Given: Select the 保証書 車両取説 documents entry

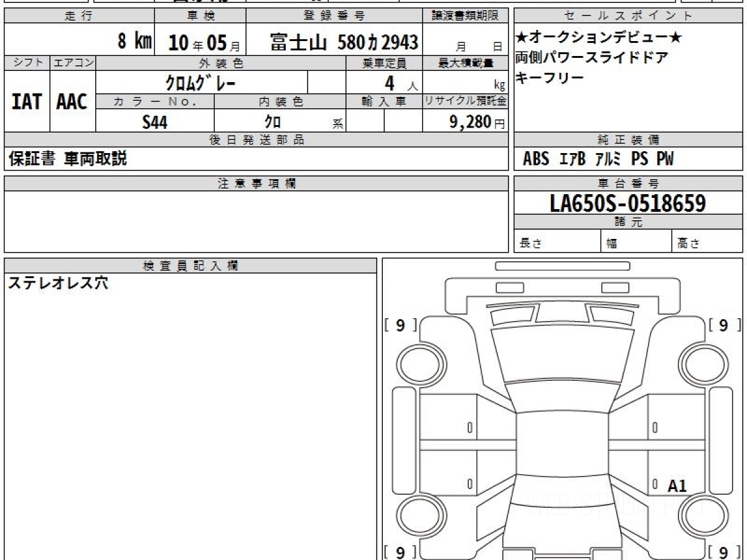Looking at the screenshot, I should click(x=67, y=159).
